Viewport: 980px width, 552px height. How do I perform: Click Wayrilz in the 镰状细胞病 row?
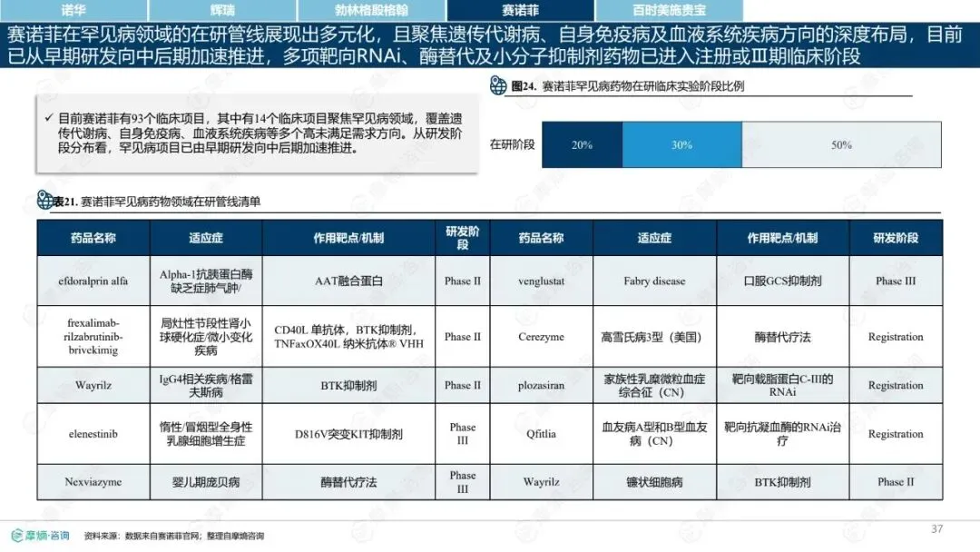(541, 482)
